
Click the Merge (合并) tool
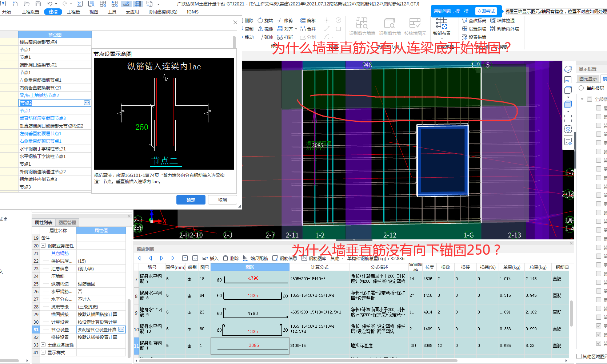(308, 29)
